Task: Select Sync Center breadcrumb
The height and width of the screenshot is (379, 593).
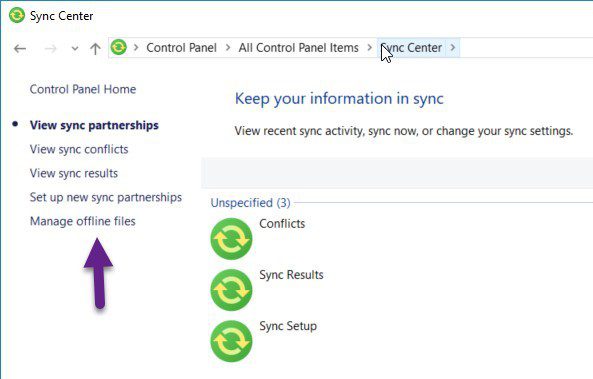Action: coord(411,48)
